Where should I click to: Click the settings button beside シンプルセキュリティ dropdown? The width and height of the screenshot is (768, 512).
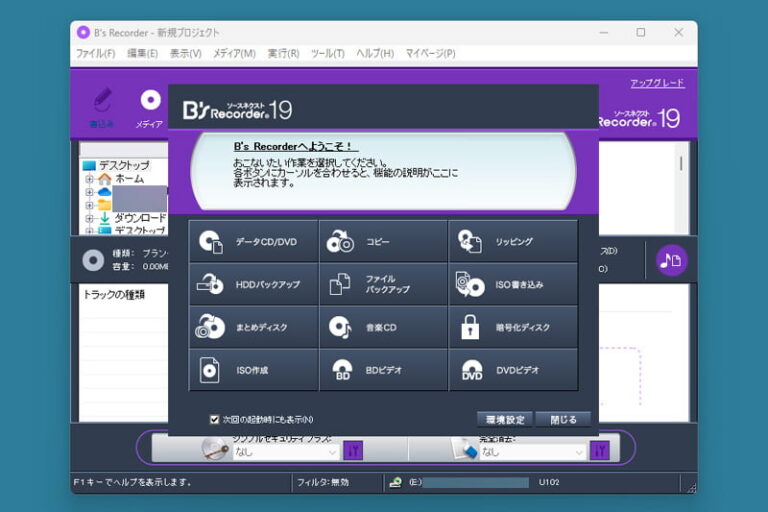(x=353, y=450)
